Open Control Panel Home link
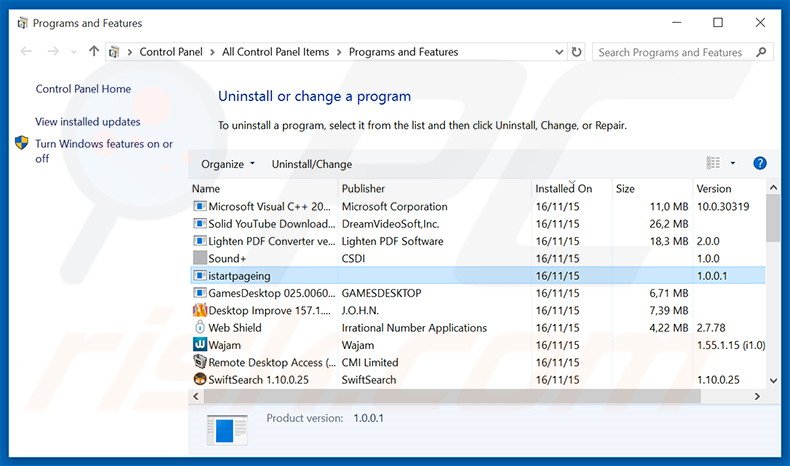This screenshot has width=790, height=466. tap(83, 89)
